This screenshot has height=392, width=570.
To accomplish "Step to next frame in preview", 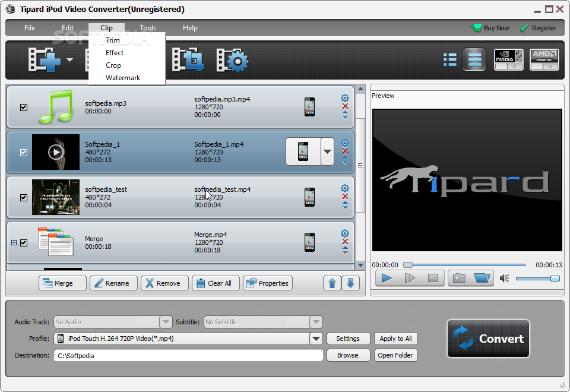I will 410,278.
